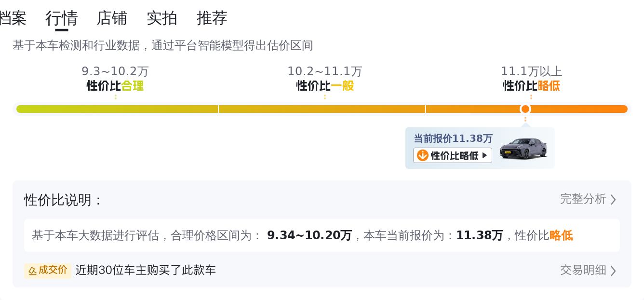Click the 10.2~11.1万 性价比一般 label
The height and width of the screenshot is (300, 644).
click(325, 79)
